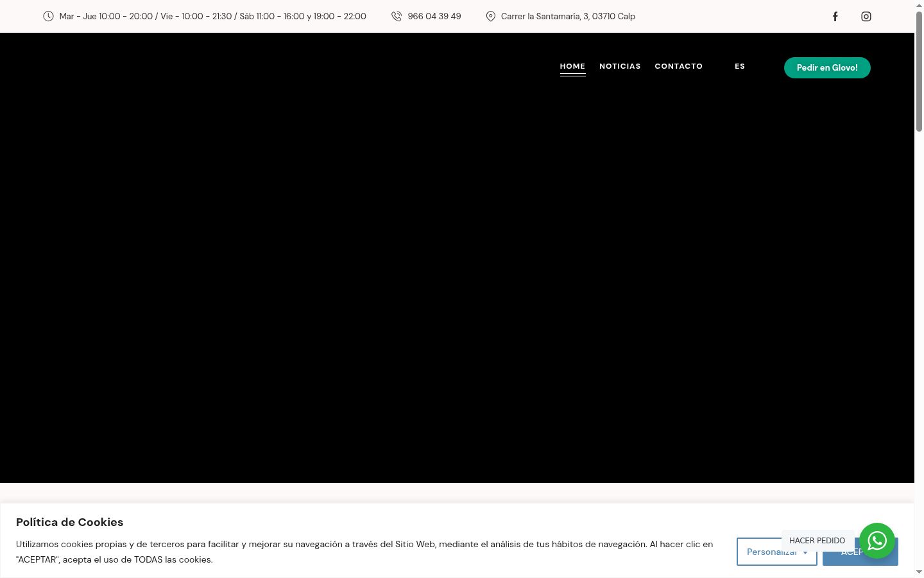924x578 pixels.
Task: Click the scrollbar up arrow
Action: tap(919, 5)
